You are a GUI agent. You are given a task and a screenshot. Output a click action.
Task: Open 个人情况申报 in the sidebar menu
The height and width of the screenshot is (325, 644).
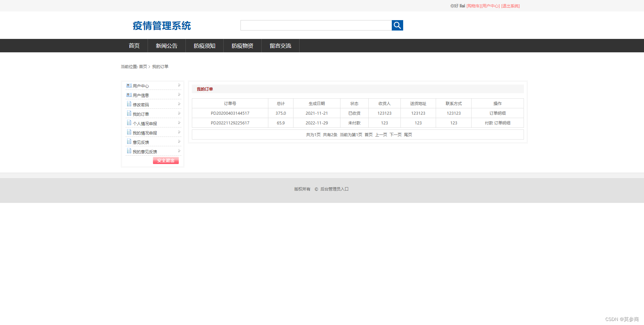pyautogui.click(x=145, y=124)
